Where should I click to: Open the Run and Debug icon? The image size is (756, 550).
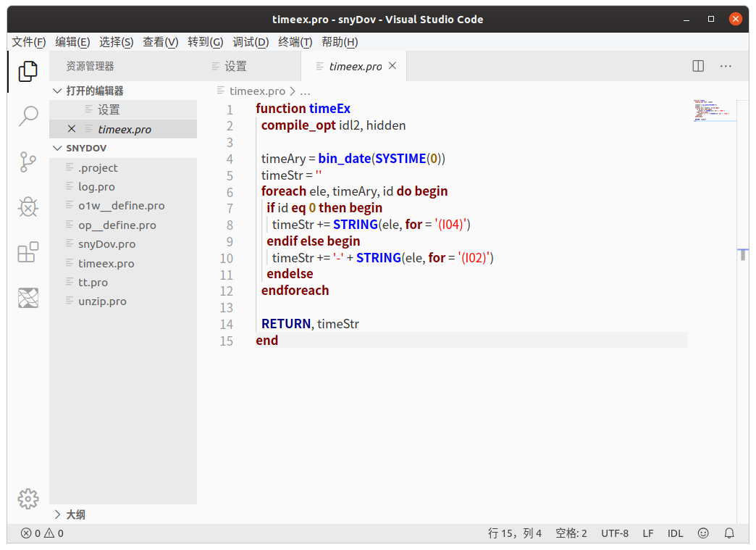(28, 207)
